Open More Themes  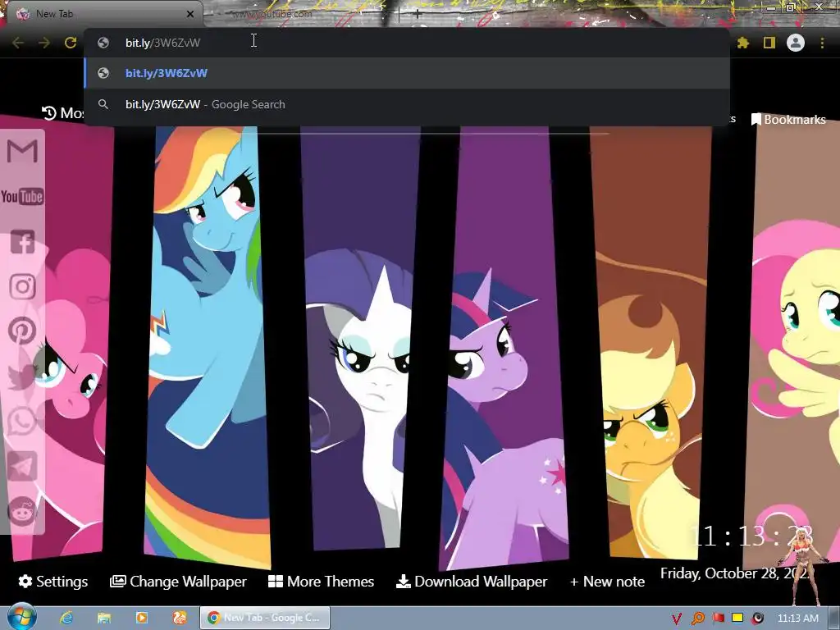pos(321,582)
